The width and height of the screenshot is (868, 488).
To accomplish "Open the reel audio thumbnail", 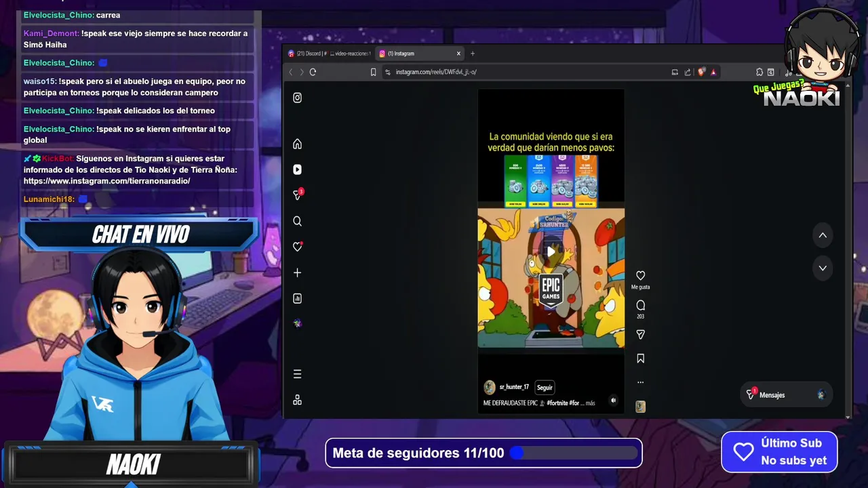I will pos(640,407).
